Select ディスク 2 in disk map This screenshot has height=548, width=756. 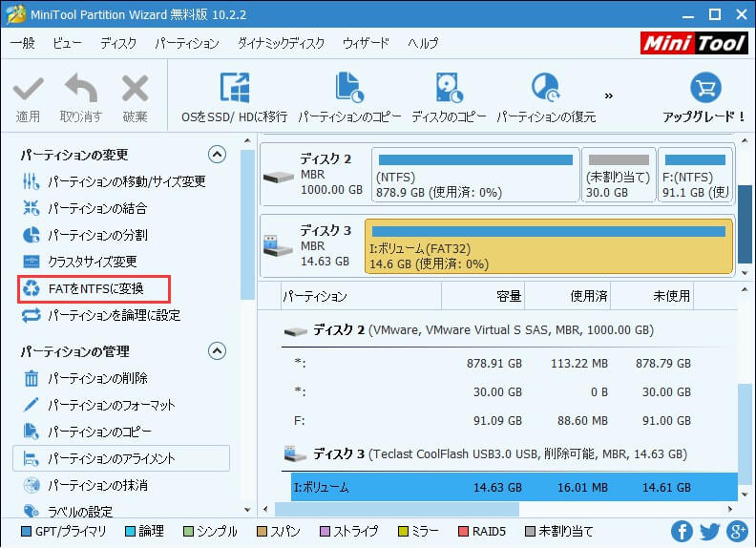point(315,175)
